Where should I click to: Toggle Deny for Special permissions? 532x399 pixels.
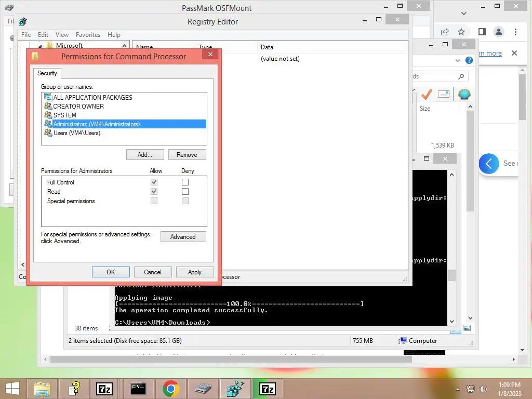185,201
